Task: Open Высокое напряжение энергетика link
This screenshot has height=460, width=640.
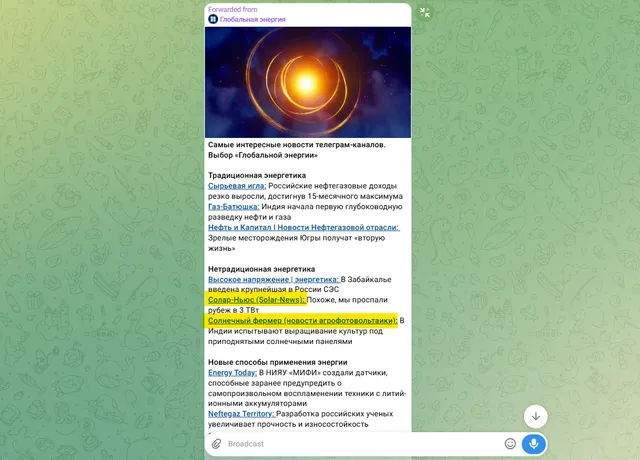Action: pos(273,280)
